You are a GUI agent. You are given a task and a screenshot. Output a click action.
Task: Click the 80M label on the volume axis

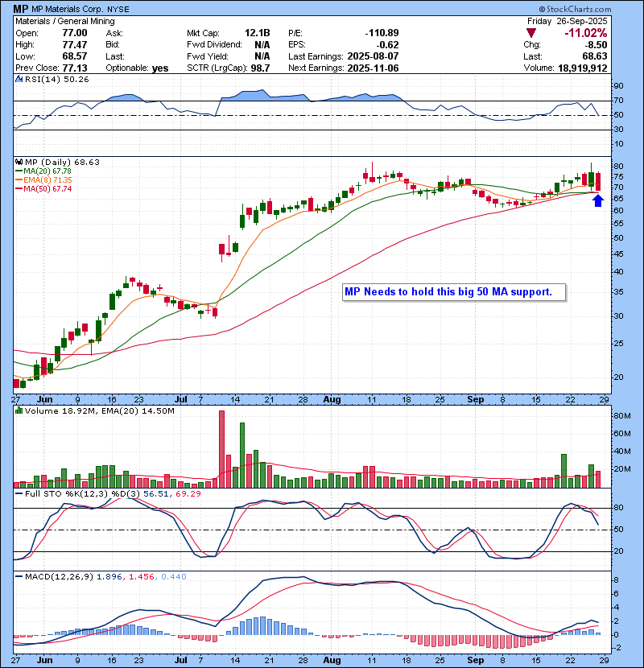pos(621,416)
